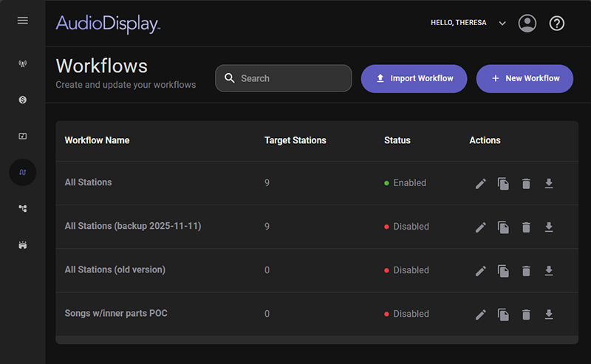
Task: Click the user profile avatar icon
Action: pos(527,24)
